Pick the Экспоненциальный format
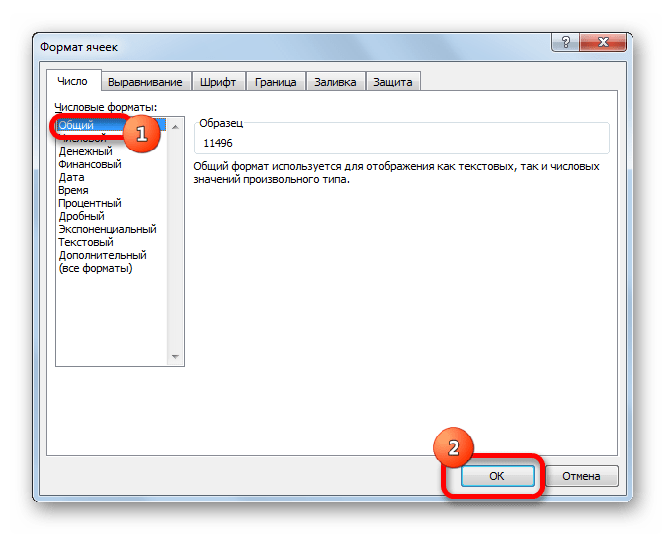The image size is (666, 535). pos(107,229)
